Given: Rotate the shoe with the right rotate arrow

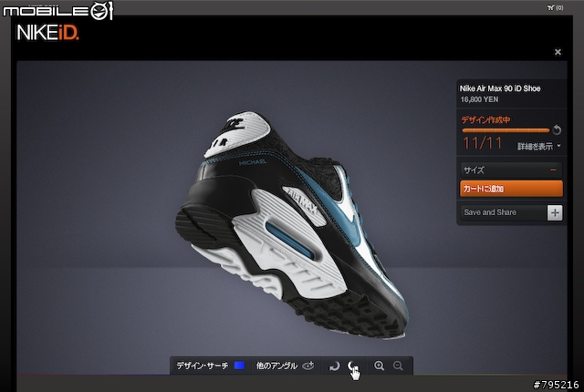Looking at the screenshot, I should [x=351, y=366].
